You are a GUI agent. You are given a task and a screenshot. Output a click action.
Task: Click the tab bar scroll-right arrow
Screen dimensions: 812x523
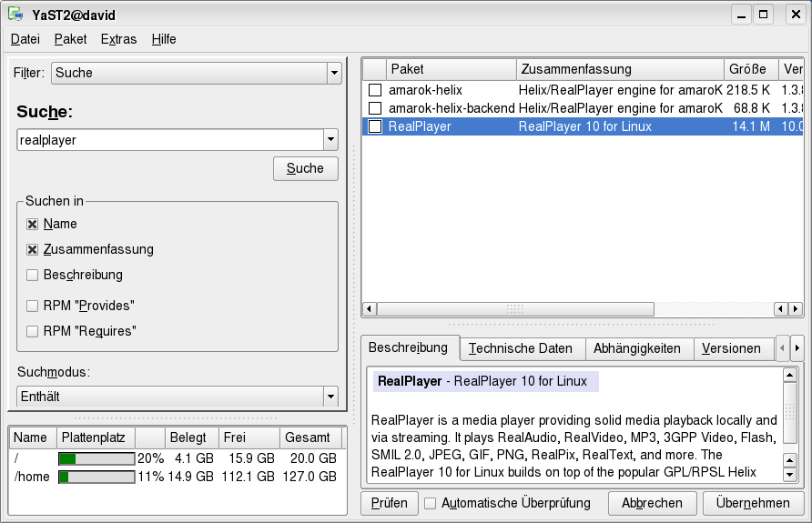(x=797, y=348)
